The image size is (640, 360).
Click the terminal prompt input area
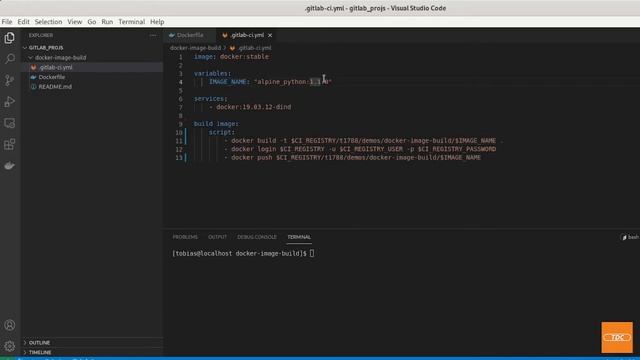[x=312, y=253]
